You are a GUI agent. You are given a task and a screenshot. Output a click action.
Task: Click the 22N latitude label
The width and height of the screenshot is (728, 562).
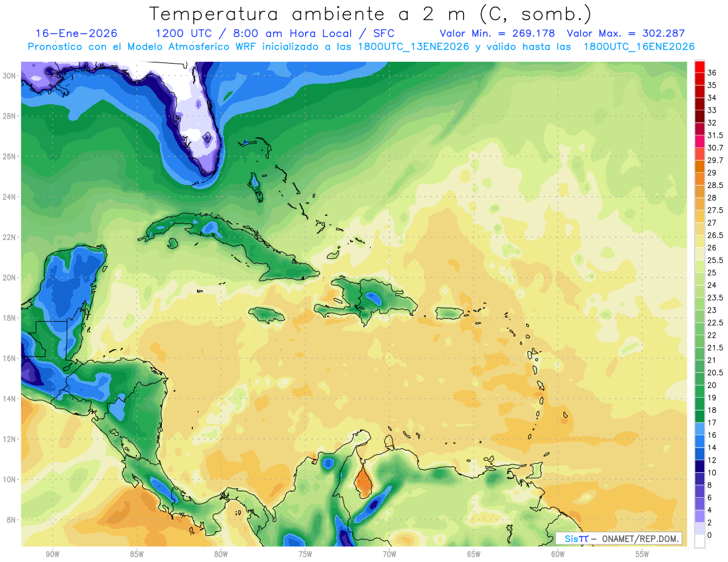[9, 237]
